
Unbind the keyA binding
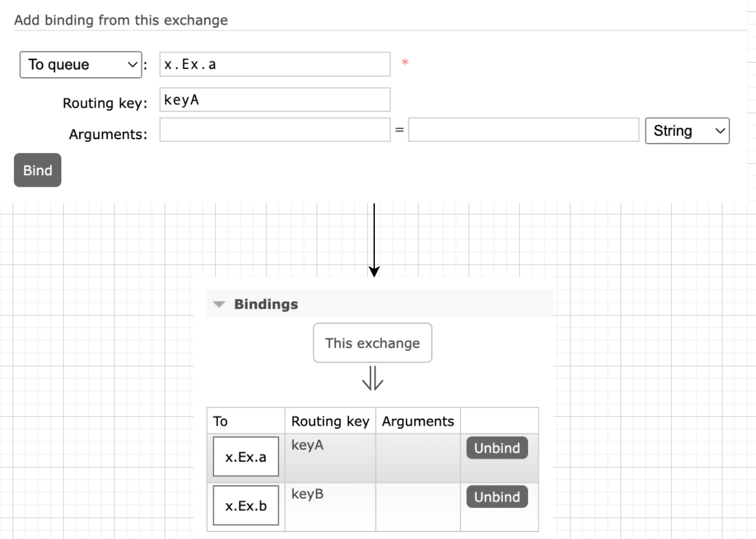tap(497, 448)
